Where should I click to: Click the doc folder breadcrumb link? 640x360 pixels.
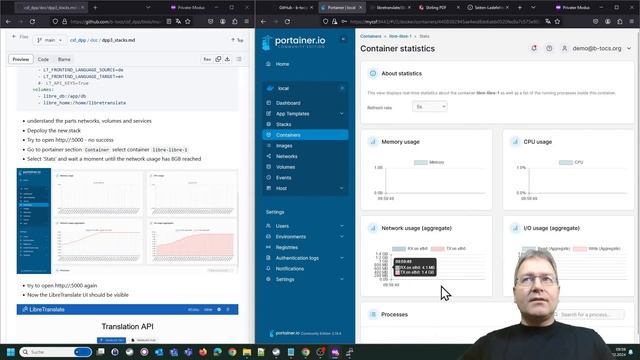pos(94,40)
